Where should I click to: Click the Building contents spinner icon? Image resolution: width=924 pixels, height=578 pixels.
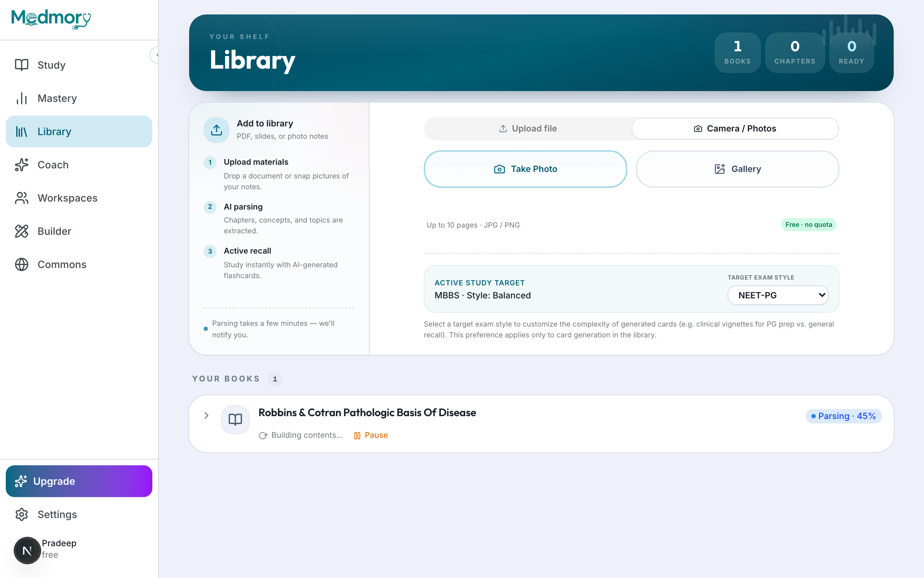pyautogui.click(x=263, y=435)
